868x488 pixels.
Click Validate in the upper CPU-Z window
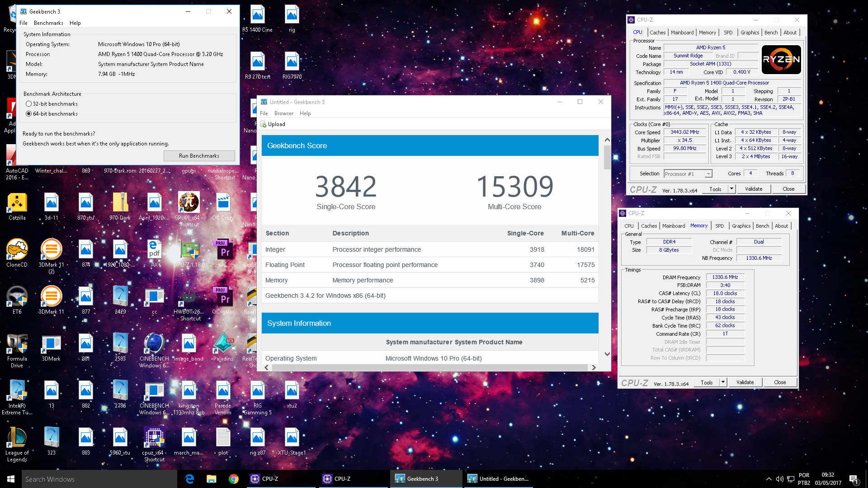click(x=754, y=189)
